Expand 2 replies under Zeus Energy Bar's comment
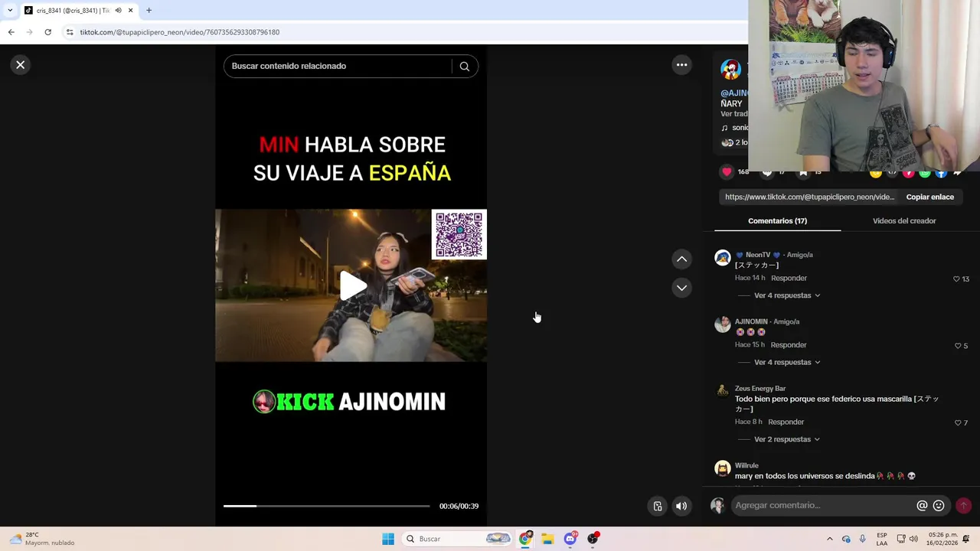This screenshot has width=980, height=551. pos(786,439)
